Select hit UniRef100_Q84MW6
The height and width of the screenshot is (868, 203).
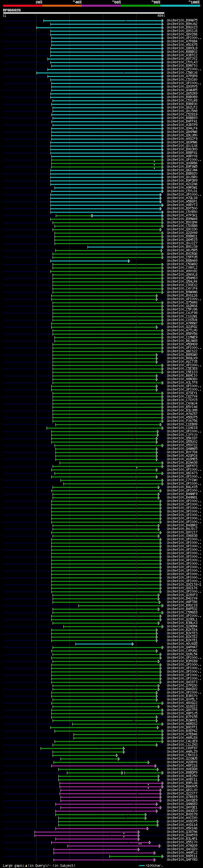[182, 132]
